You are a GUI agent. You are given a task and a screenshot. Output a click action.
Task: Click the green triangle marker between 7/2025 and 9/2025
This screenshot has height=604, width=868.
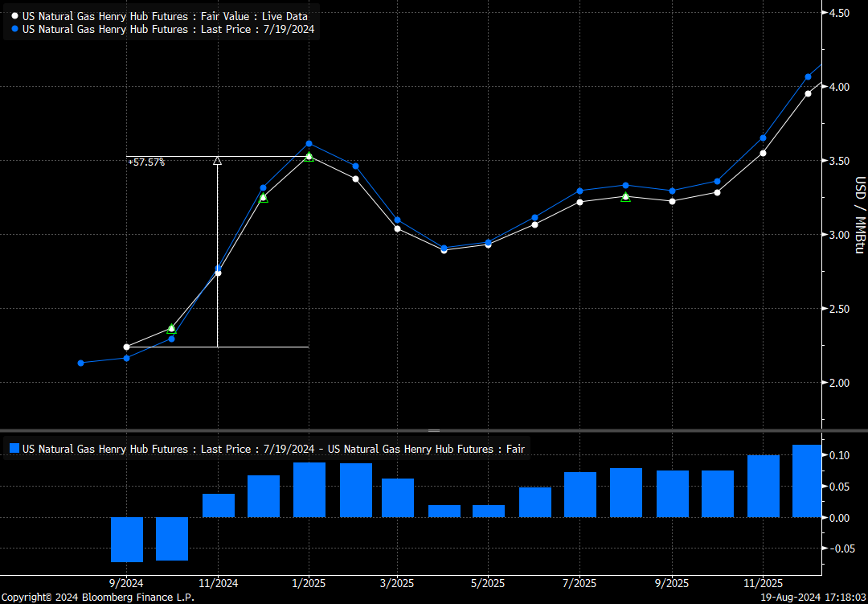pos(625,196)
